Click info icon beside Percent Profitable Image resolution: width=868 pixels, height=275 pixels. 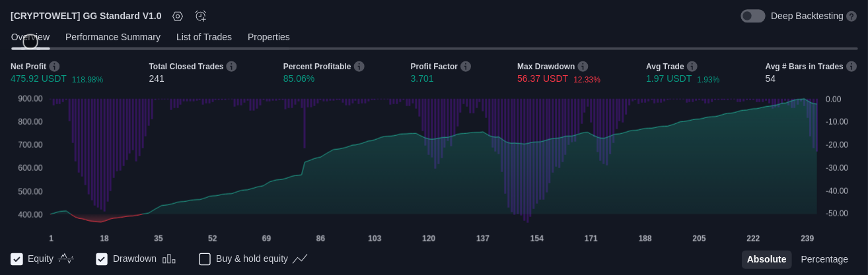coord(359,67)
